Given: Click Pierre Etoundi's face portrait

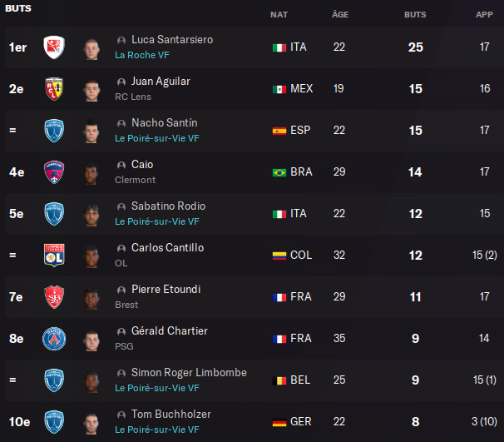Looking at the screenshot, I should [91, 297].
